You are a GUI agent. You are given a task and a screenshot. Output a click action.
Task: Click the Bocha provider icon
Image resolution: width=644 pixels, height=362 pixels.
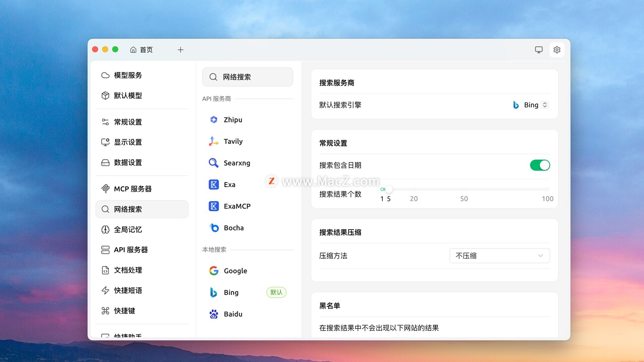point(214,228)
